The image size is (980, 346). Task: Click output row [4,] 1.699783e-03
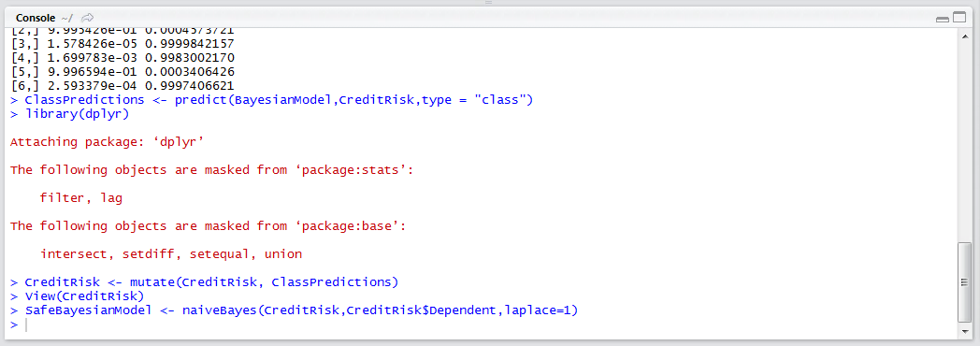click(x=122, y=57)
